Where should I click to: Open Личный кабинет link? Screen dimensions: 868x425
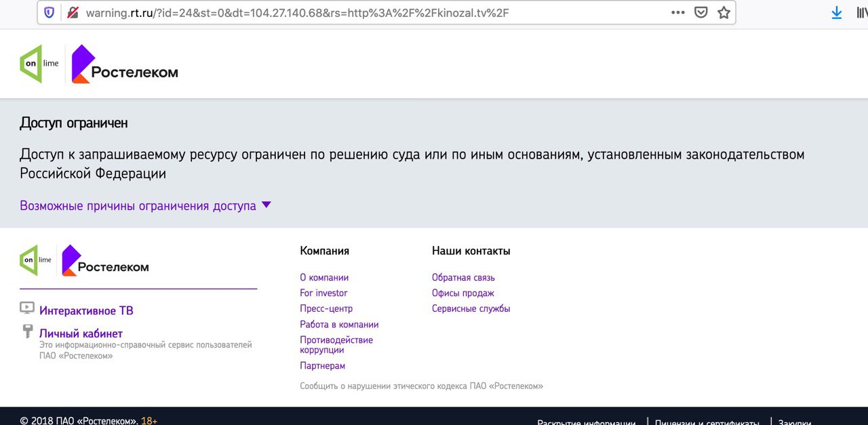point(81,333)
